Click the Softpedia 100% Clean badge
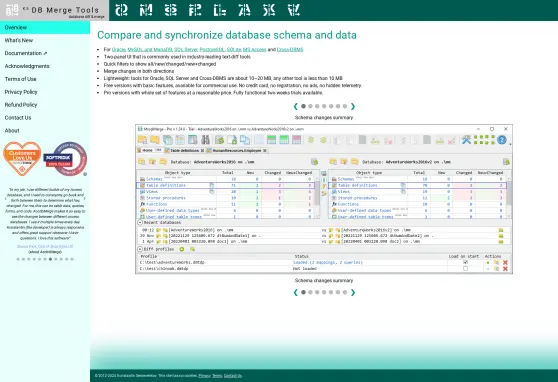Viewport: 558px width, 382px height. tap(65, 159)
